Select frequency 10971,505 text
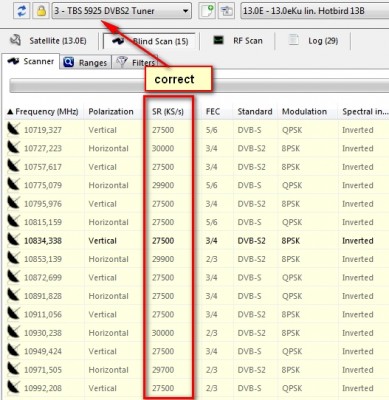Screen dimensions: 389x400 click(x=43, y=370)
